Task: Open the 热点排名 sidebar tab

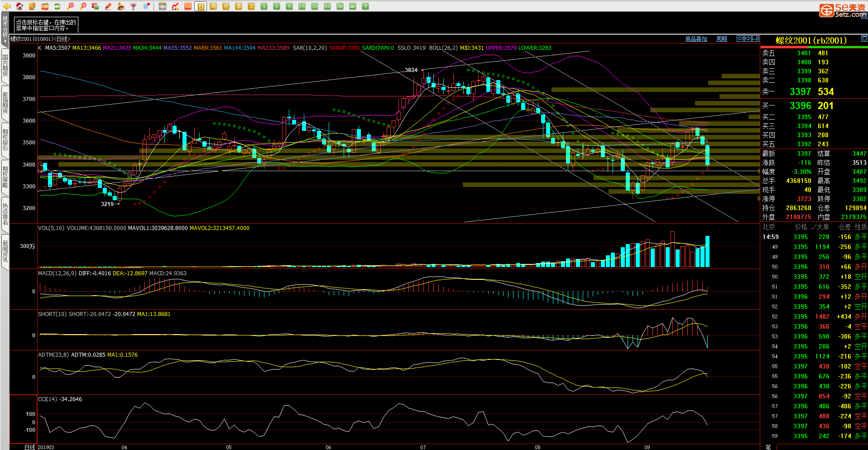Action: click(5, 214)
